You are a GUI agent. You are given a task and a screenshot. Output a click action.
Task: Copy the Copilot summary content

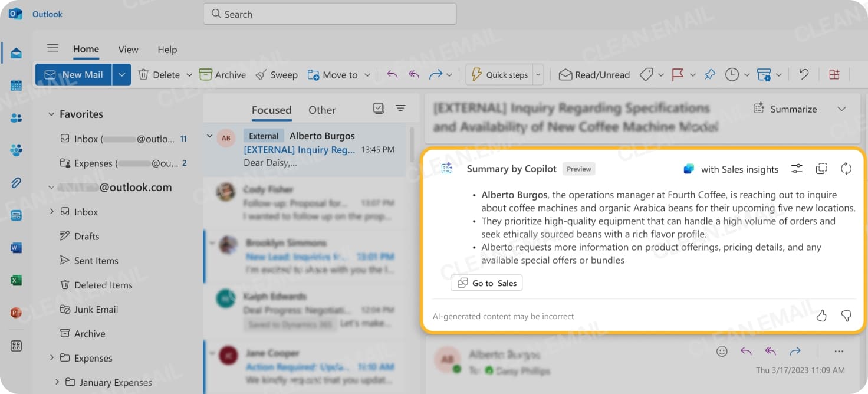click(x=821, y=169)
